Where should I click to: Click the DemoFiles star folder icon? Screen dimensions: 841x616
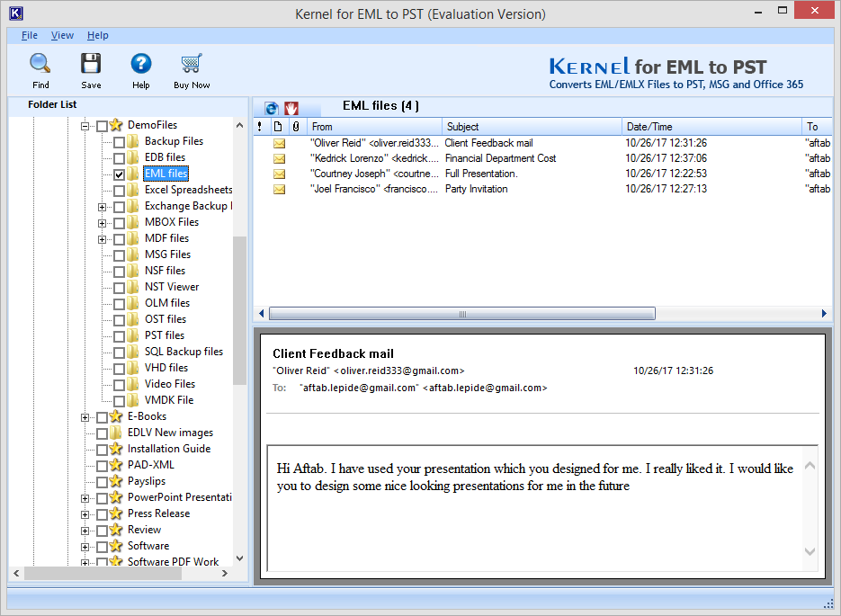point(116,126)
